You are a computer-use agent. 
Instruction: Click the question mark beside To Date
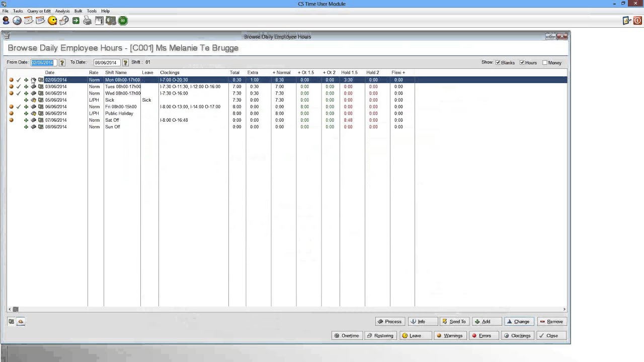click(124, 63)
